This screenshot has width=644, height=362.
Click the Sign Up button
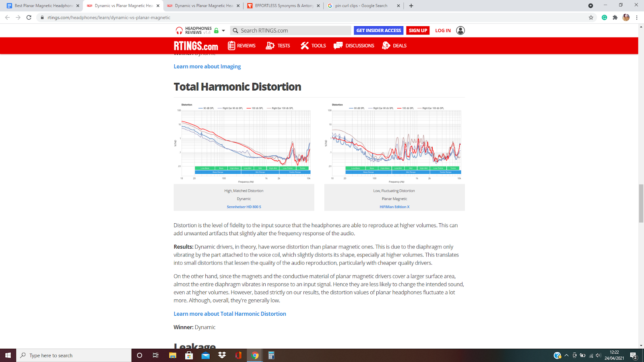click(418, 31)
